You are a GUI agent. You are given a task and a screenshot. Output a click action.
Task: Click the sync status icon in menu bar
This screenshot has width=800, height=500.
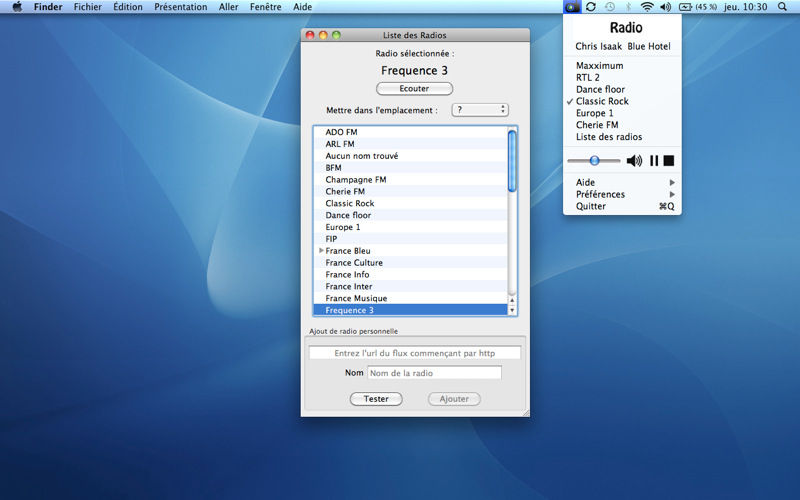591,7
